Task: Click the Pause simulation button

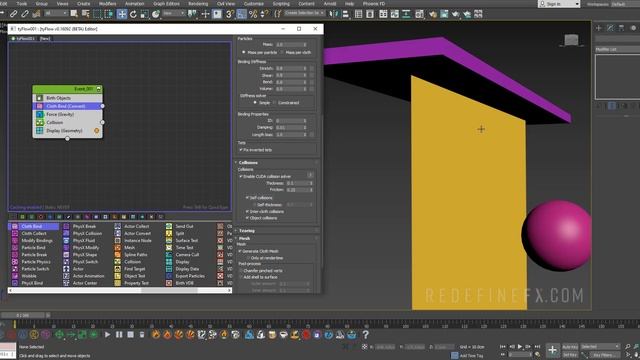Action: [119, 335]
